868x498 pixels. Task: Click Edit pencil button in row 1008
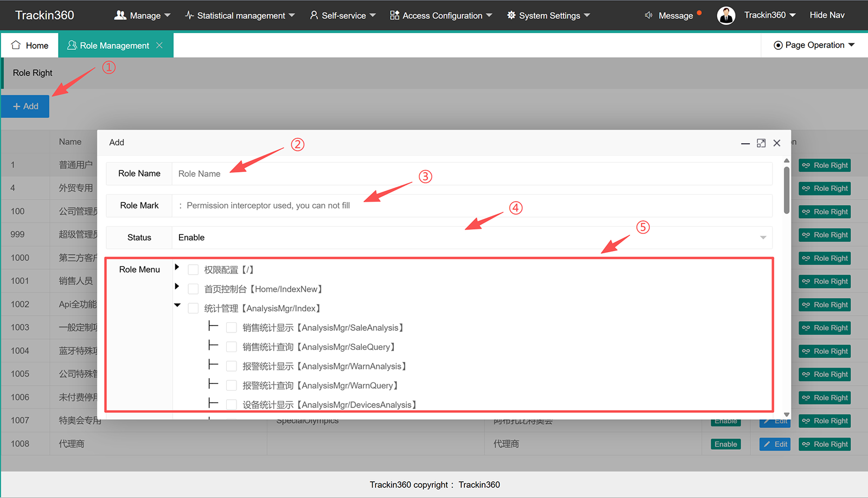point(775,444)
